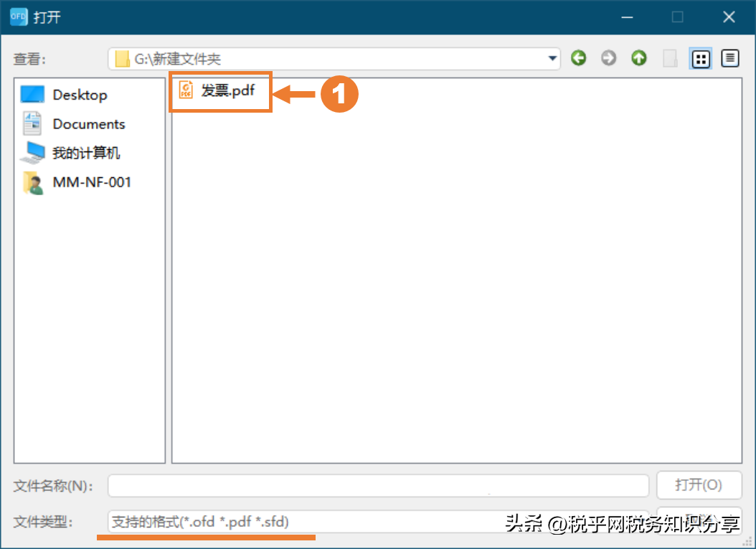Click the green Back arrow icon

[579, 58]
